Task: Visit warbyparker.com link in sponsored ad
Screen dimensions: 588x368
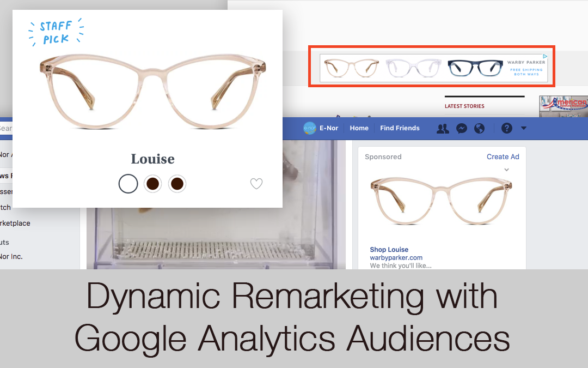Action: (396, 257)
